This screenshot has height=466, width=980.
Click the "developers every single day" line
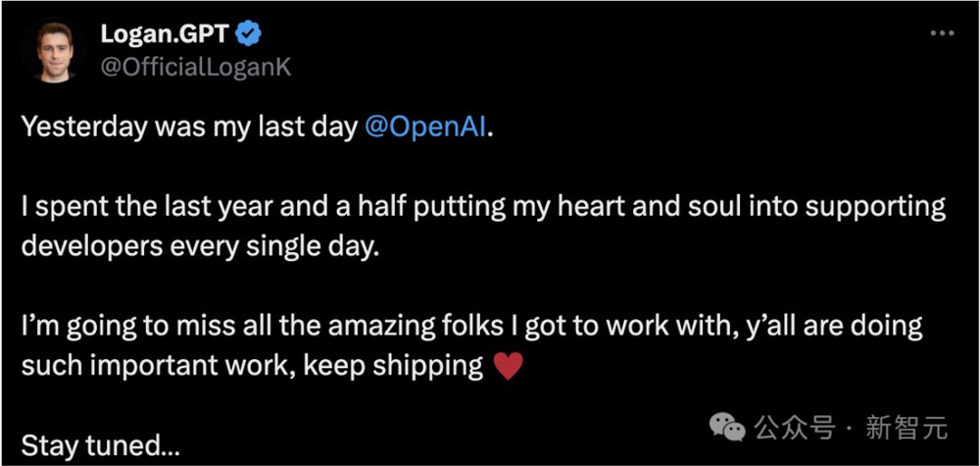(x=199, y=247)
